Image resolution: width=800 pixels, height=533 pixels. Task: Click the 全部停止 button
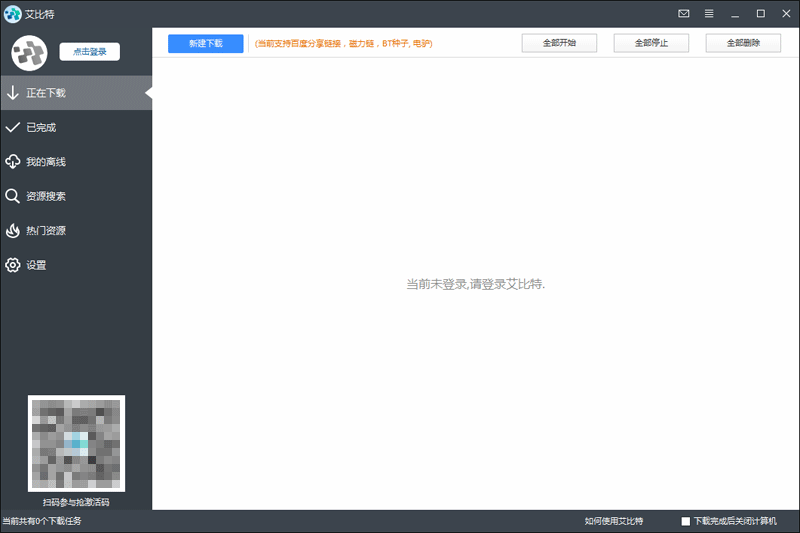click(x=651, y=43)
